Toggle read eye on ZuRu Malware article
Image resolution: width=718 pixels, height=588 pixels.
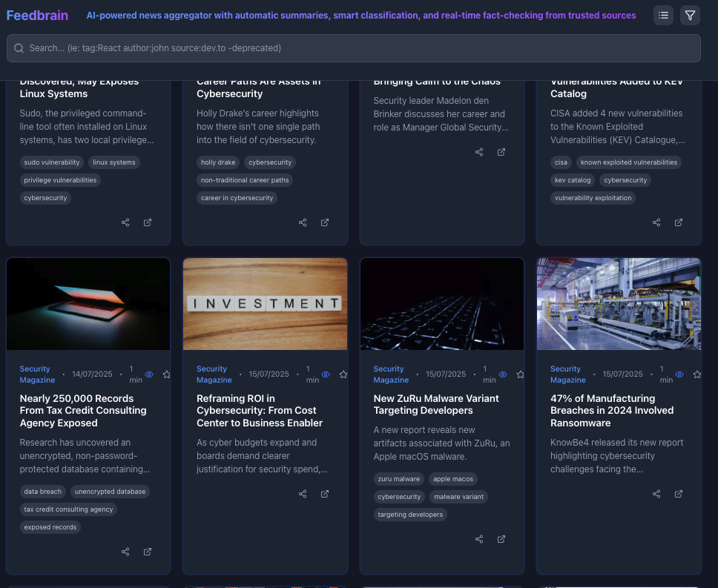(503, 374)
